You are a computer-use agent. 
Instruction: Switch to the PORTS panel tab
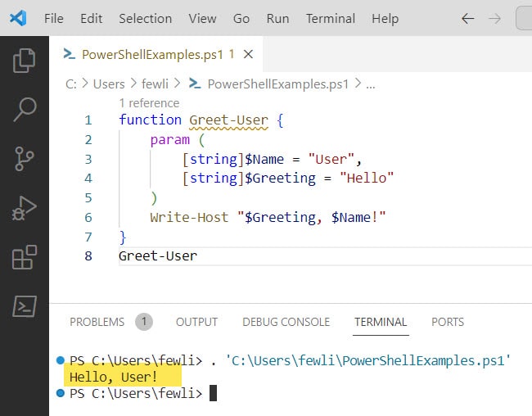point(448,322)
